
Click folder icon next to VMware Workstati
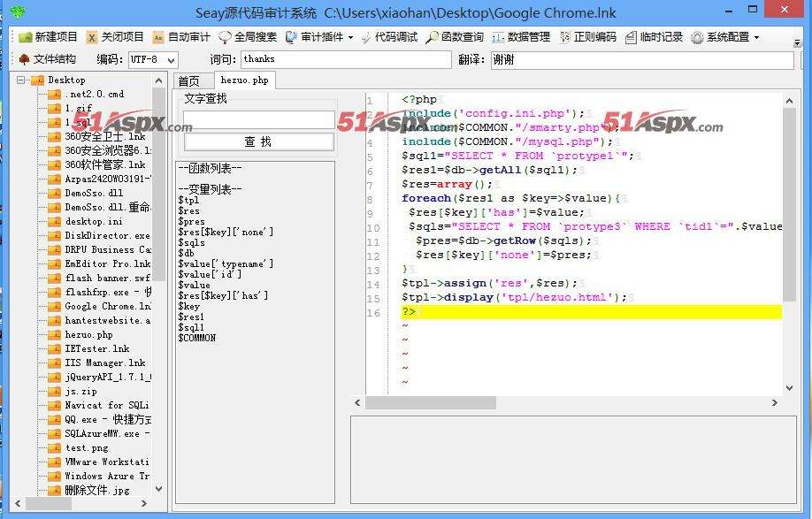54,462
